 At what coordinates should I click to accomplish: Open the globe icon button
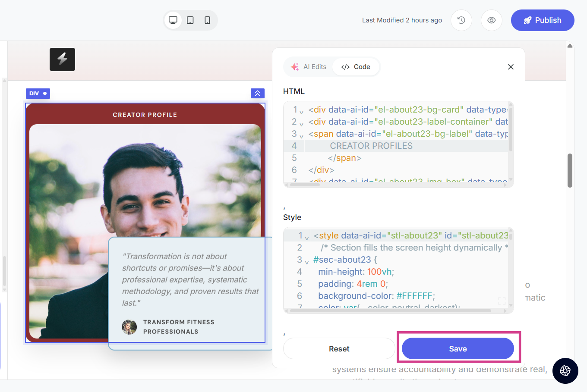point(565,370)
